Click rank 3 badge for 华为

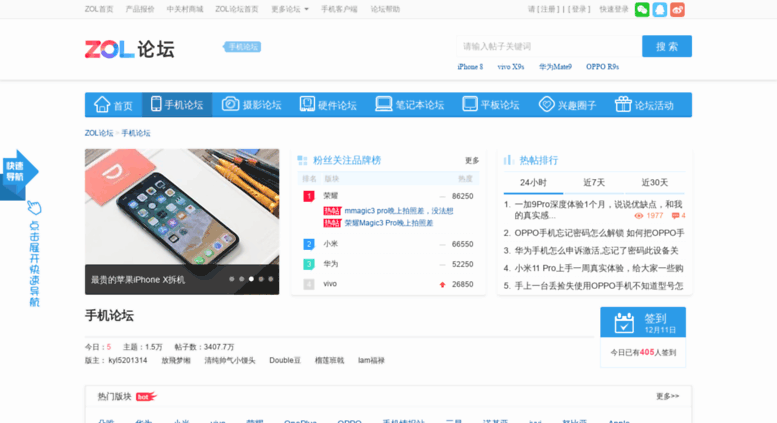[x=309, y=264]
